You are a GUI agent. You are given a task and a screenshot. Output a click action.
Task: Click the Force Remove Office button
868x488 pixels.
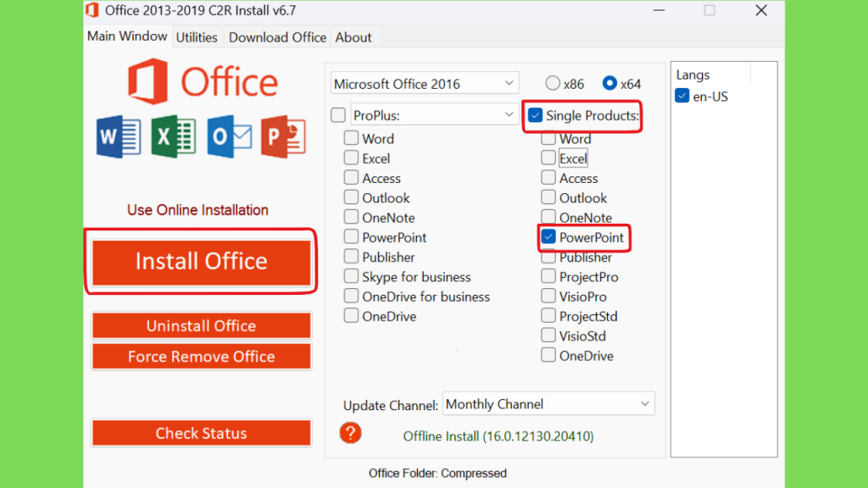[x=202, y=357]
